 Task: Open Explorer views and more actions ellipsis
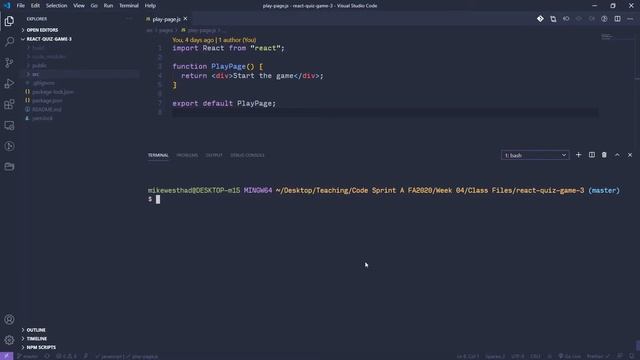tap(129, 19)
